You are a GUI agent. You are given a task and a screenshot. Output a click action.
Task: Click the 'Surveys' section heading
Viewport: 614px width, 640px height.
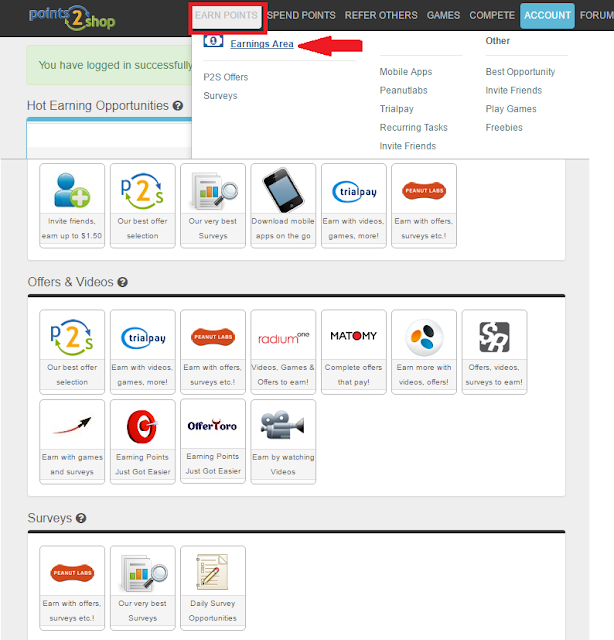pyautogui.click(x=49, y=518)
